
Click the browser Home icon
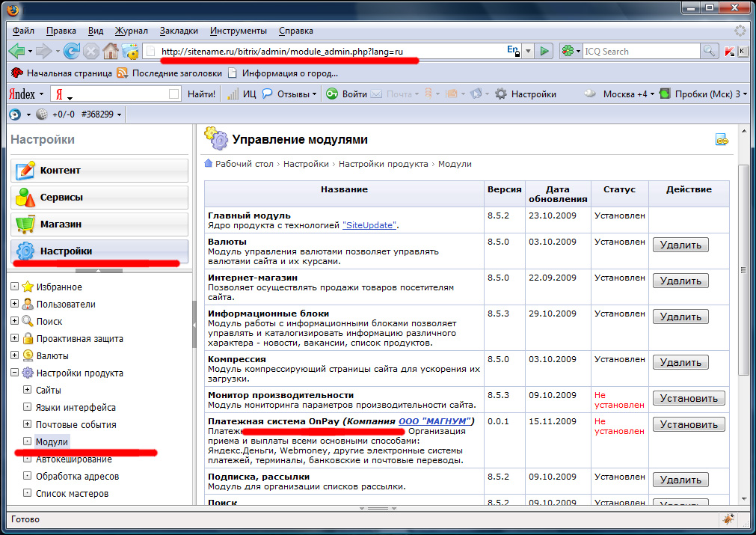coord(111,51)
